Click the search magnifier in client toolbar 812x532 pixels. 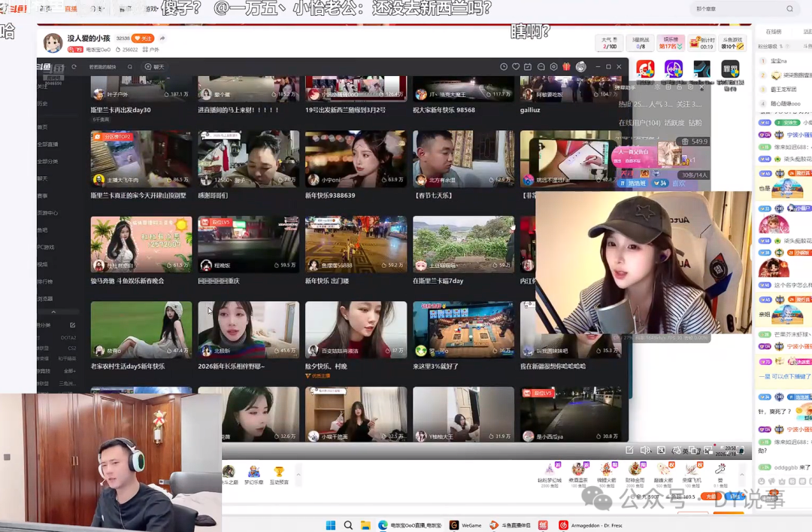pyautogui.click(x=130, y=67)
